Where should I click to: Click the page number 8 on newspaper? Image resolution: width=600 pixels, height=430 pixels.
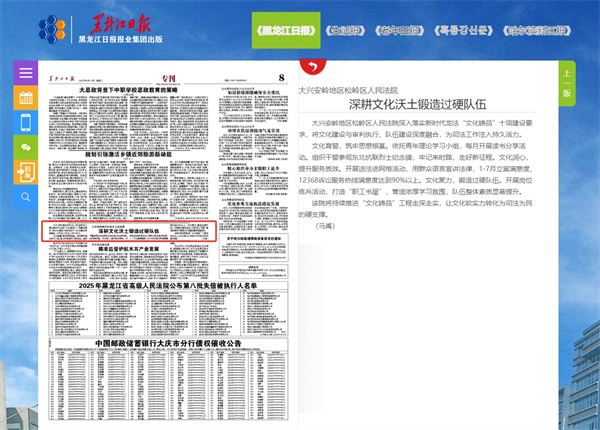click(282, 78)
